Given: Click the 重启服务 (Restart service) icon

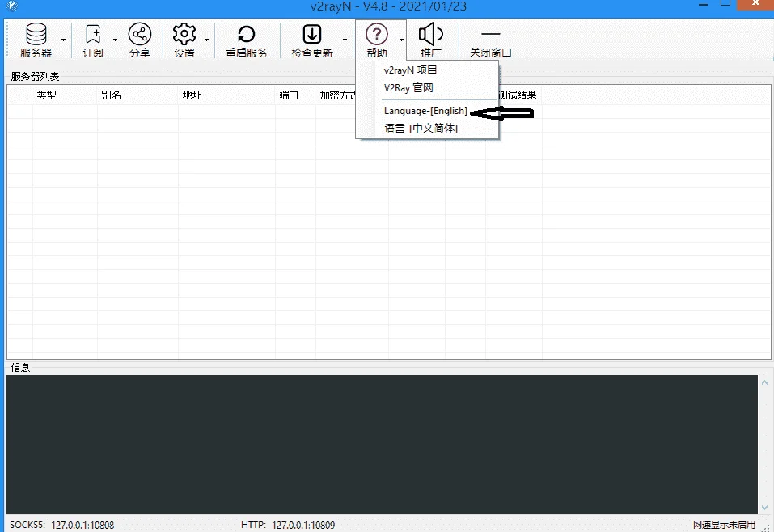Looking at the screenshot, I should 247,40.
